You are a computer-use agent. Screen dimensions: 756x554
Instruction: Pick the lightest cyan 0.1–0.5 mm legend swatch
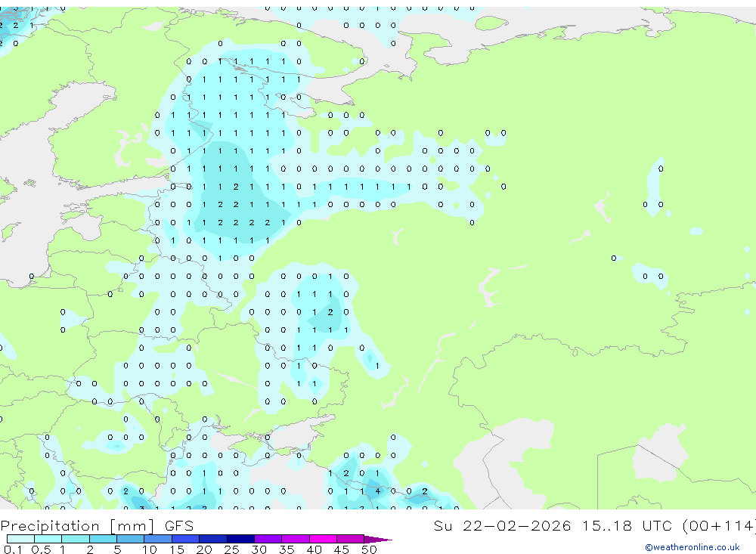click(20, 539)
